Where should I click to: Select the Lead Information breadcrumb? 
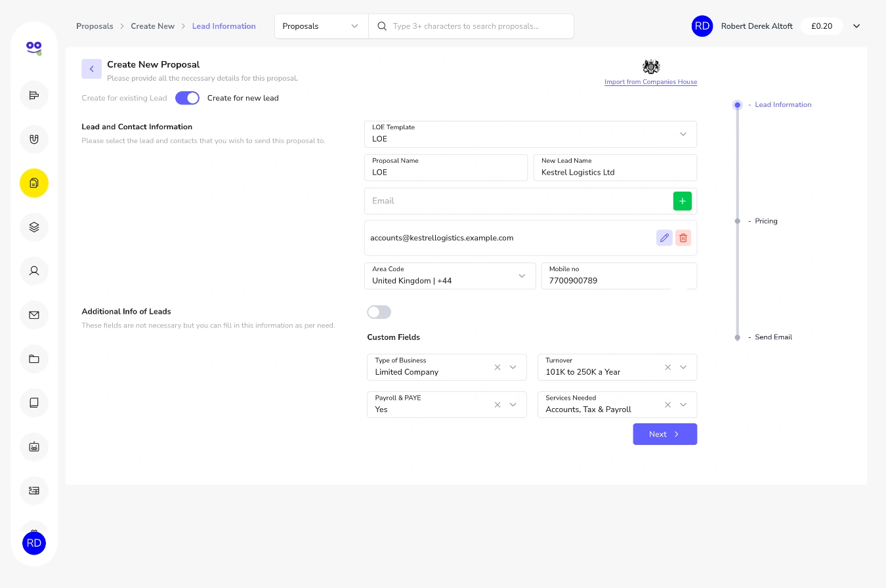pyautogui.click(x=224, y=26)
